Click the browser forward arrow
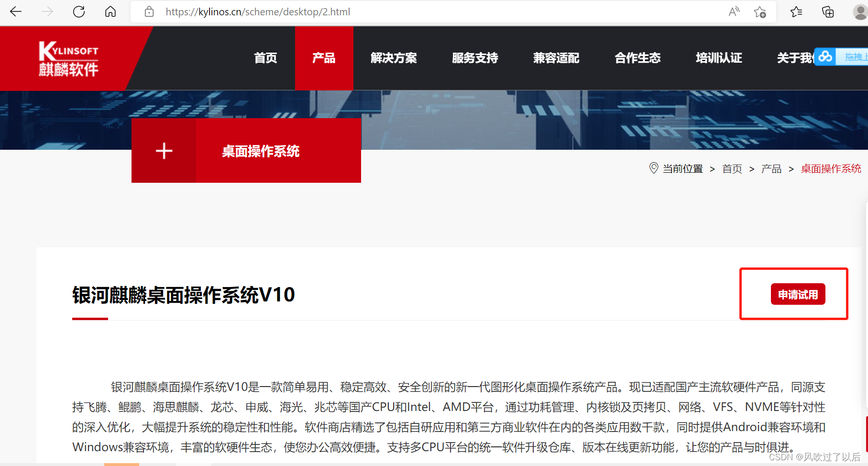This screenshot has width=868, height=466. pos(47,11)
